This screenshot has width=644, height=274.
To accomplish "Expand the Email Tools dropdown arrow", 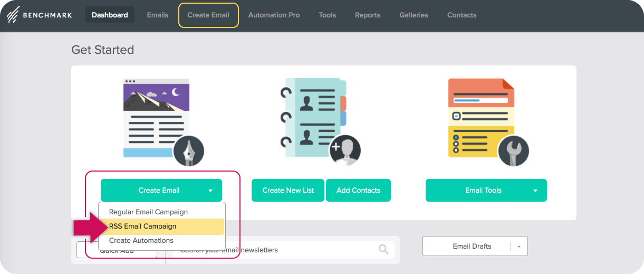I will point(535,191).
